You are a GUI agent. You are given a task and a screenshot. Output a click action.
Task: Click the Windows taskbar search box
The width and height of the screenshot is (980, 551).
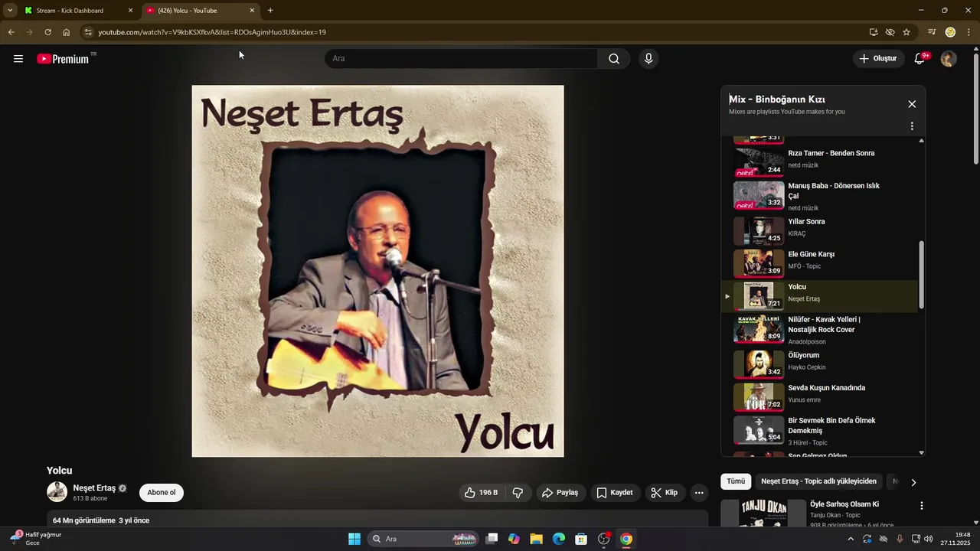pyautogui.click(x=424, y=539)
